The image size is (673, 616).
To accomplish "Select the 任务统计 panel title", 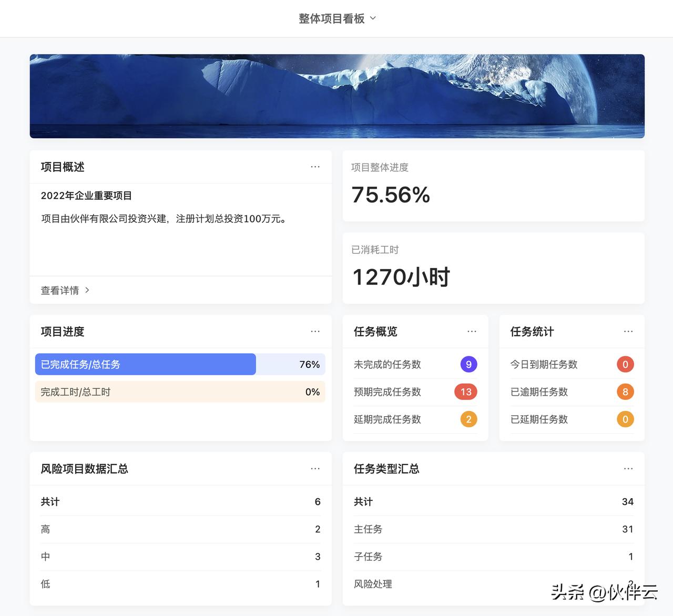I will click(x=531, y=332).
